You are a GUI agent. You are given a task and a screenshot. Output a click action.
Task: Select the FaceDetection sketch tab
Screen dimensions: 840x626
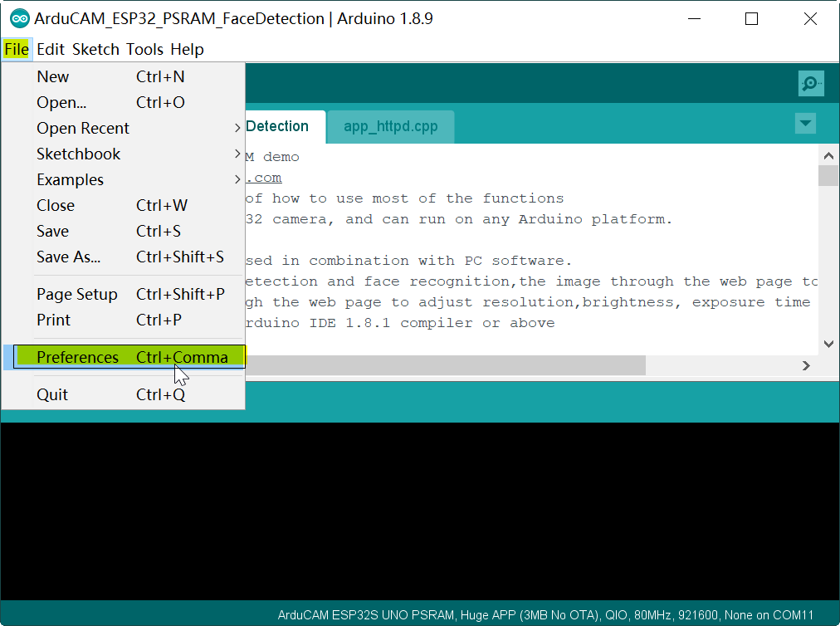285,126
